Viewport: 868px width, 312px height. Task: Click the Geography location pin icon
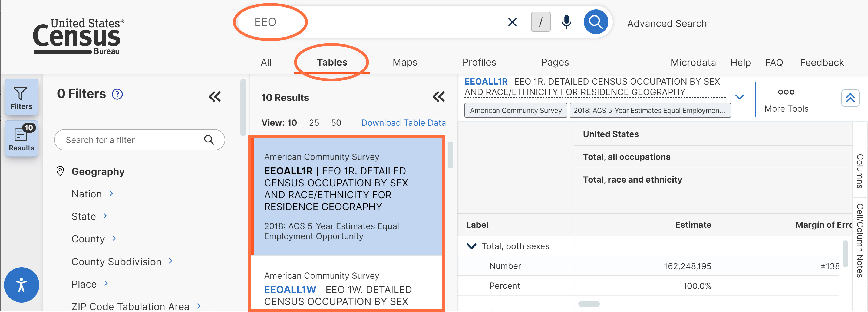point(60,171)
